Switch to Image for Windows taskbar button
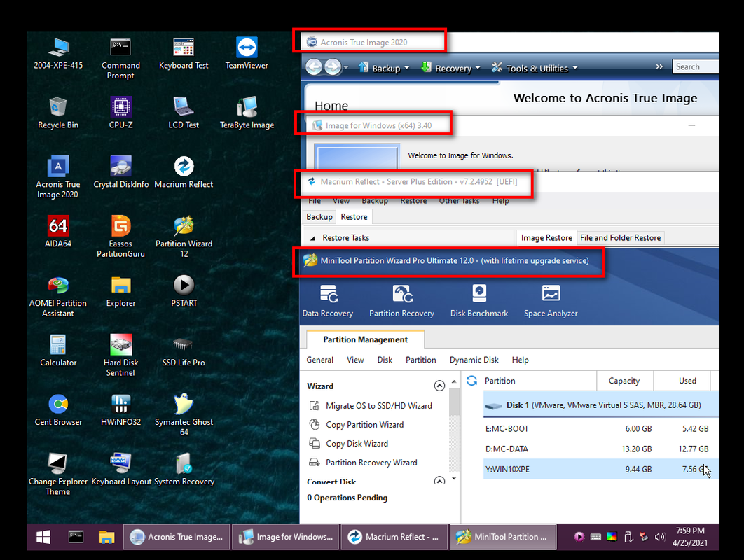 pos(286,537)
